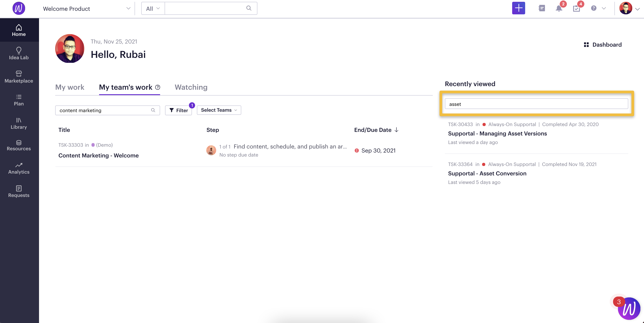Click the overdue alert icon beside Sep 30, 2021
The height and width of the screenshot is (323, 644).
pos(357,151)
